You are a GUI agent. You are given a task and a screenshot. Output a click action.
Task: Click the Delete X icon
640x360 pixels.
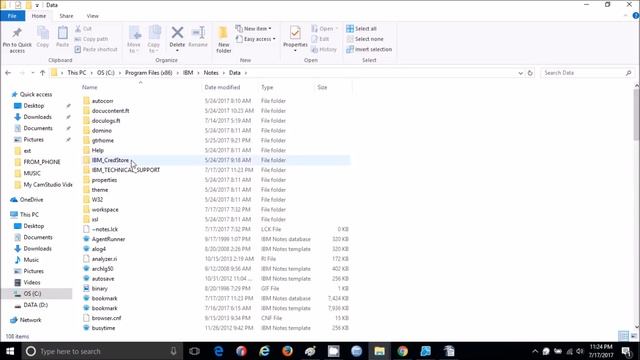pyautogui.click(x=177, y=33)
